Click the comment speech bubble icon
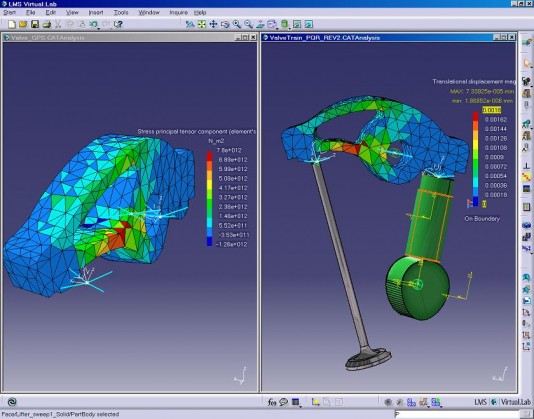 [x=283, y=402]
